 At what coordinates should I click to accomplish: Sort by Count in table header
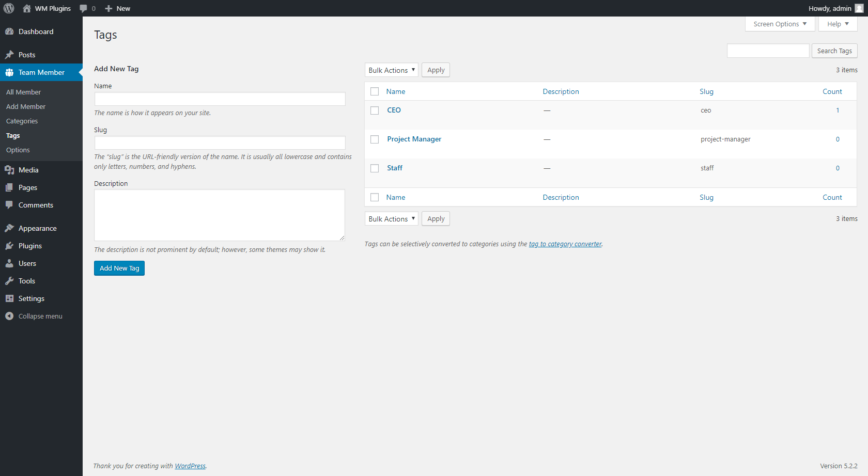tap(832, 91)
